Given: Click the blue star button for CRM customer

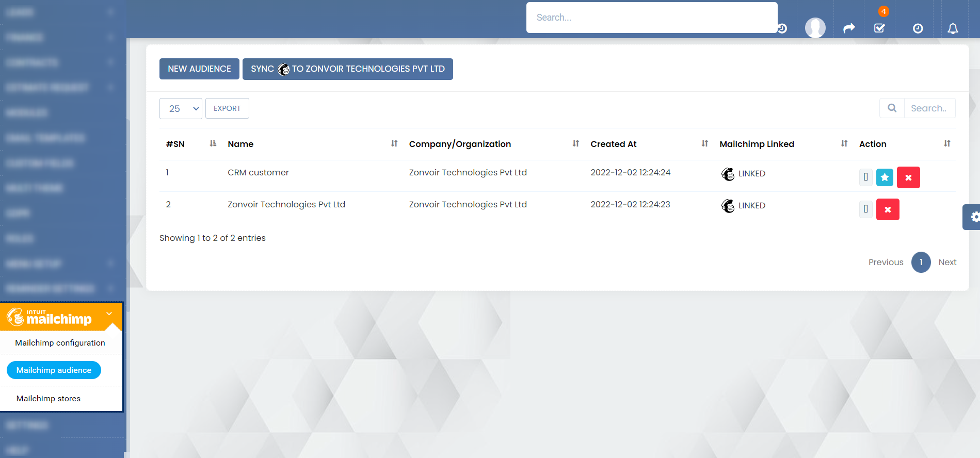Looking at the screenshot, I should pyautogui.click(x=885, y=177).
